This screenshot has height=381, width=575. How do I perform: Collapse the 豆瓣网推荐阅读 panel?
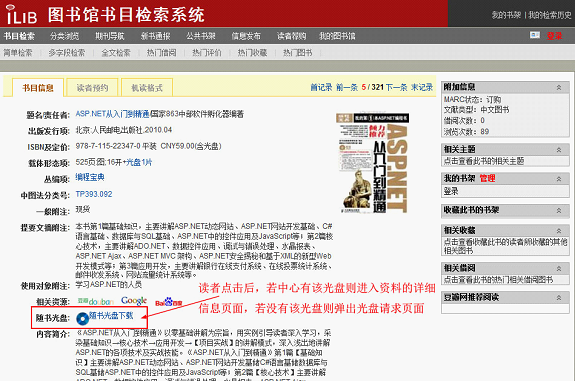559,298
